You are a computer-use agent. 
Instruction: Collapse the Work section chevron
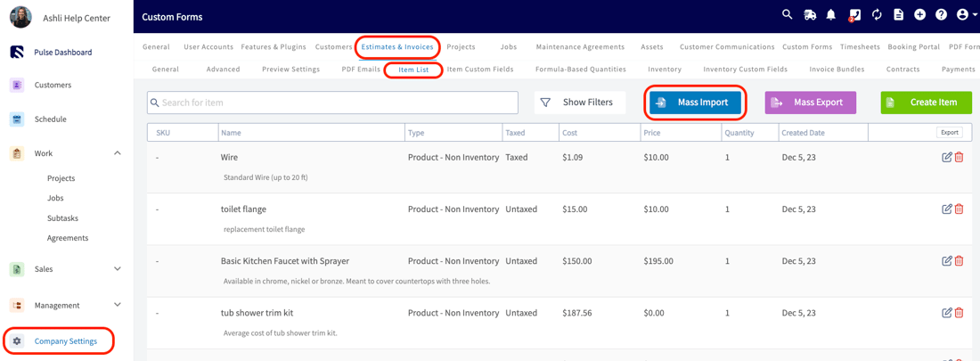[x=118, y=153]
